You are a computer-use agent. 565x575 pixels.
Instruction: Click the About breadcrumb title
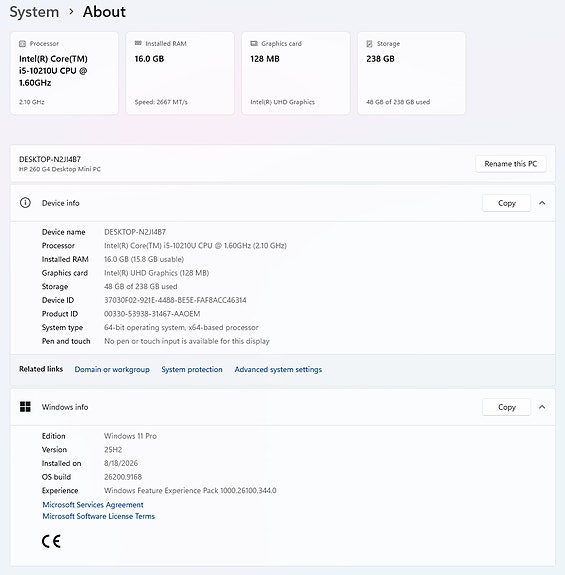click(x=104, y=12)
